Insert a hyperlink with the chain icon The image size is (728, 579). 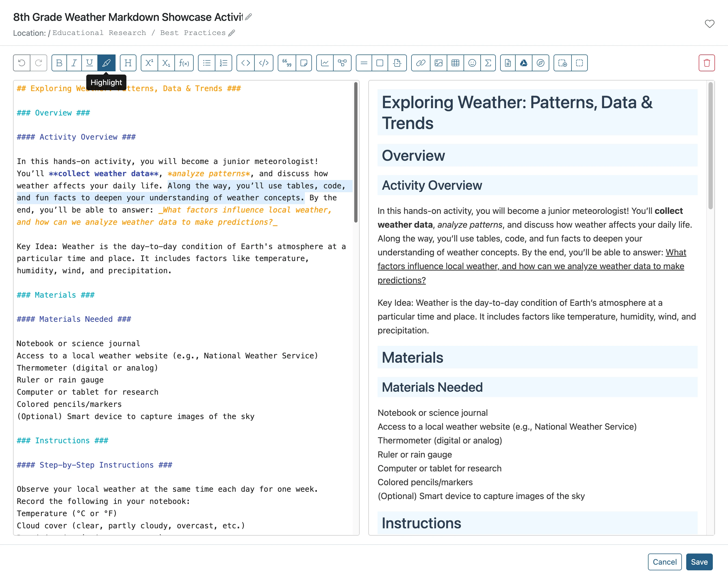point(421,63)
